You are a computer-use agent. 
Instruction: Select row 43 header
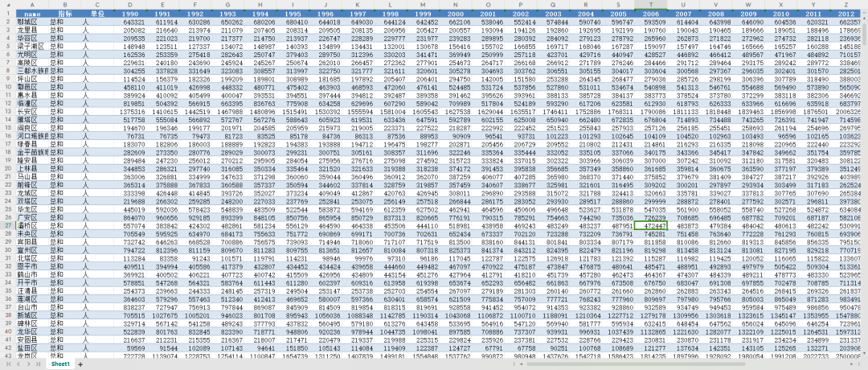click(8, 356)
